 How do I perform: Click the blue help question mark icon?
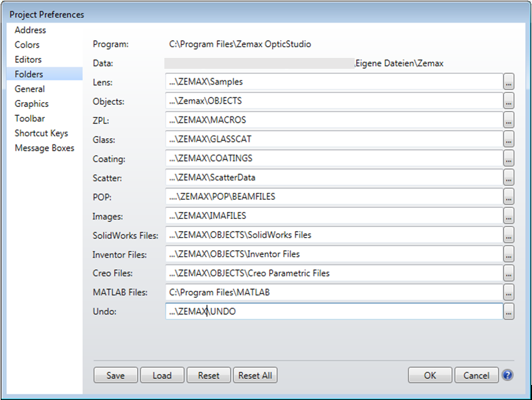tap(507, 375)
